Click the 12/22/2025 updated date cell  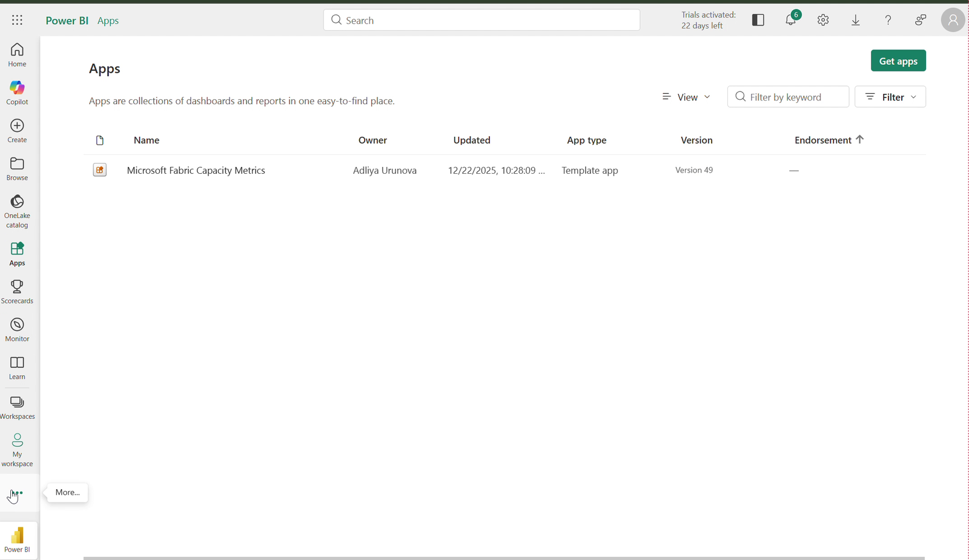point(497,170)
